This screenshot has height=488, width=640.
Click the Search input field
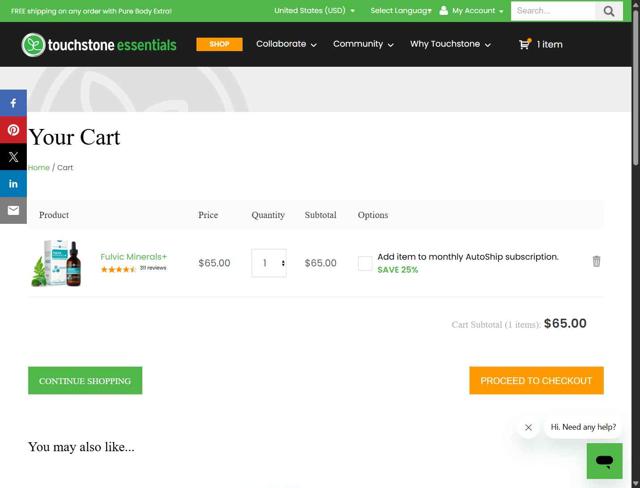(553, 11)
